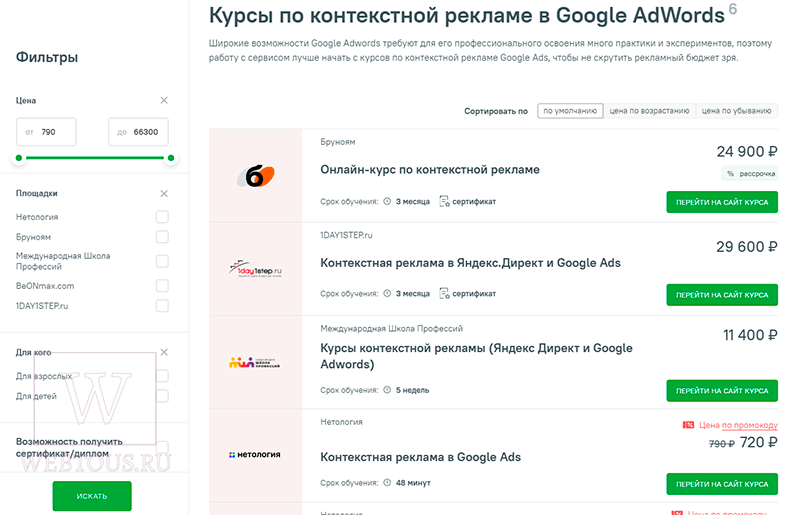
Task: Click the Нетология course logo
Action: (x=255, y=454)
